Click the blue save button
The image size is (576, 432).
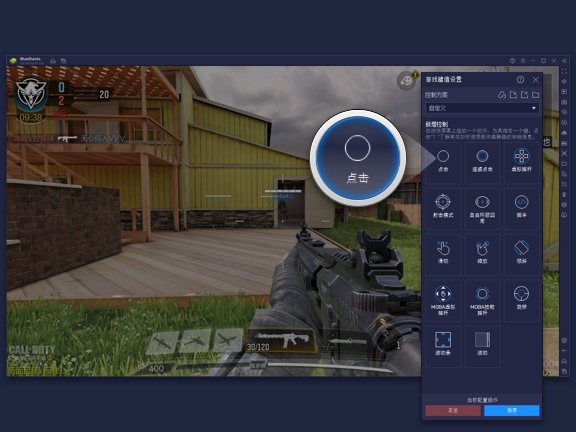512,411
